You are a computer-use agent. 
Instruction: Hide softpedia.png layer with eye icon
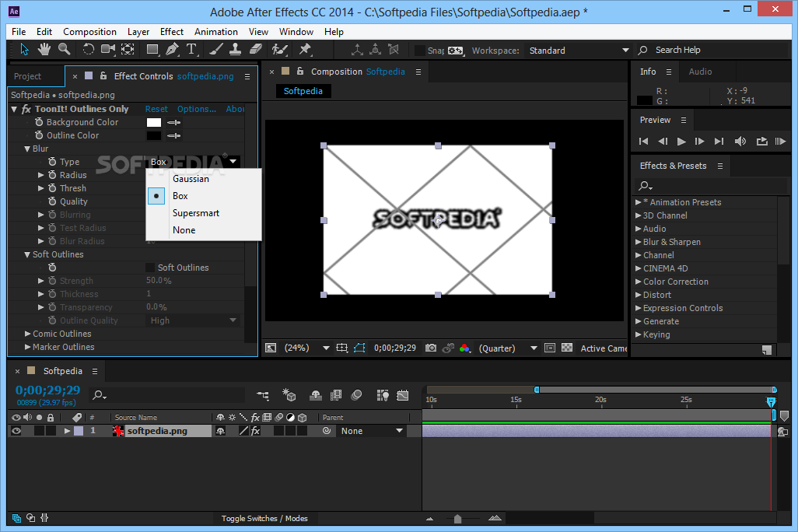16,431
